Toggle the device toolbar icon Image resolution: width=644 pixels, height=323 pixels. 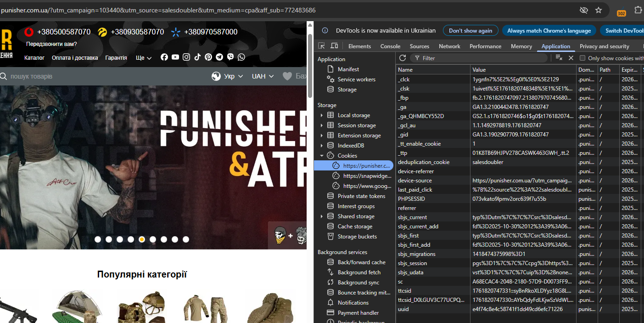(334, 46)
